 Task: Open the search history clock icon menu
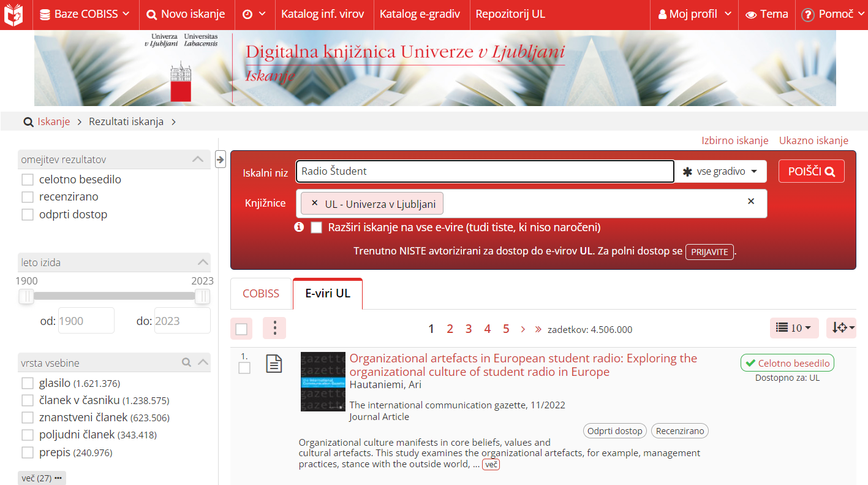pyautogui.click(x=254, y=14)
